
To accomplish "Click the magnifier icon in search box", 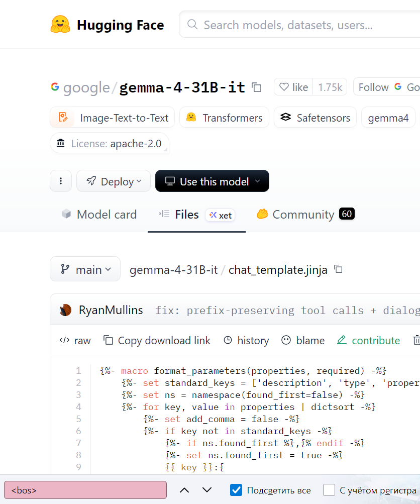I will [192, 25].
